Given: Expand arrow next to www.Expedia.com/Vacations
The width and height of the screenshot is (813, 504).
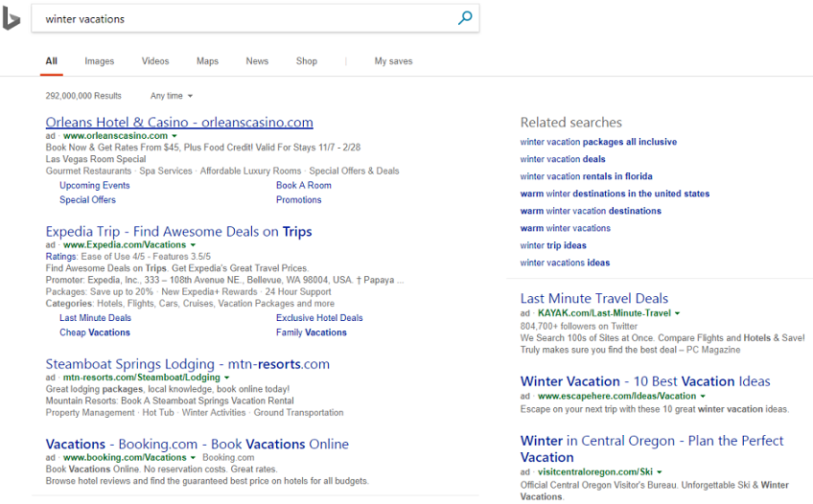Looking at the screenshot, I should point(193,245).
